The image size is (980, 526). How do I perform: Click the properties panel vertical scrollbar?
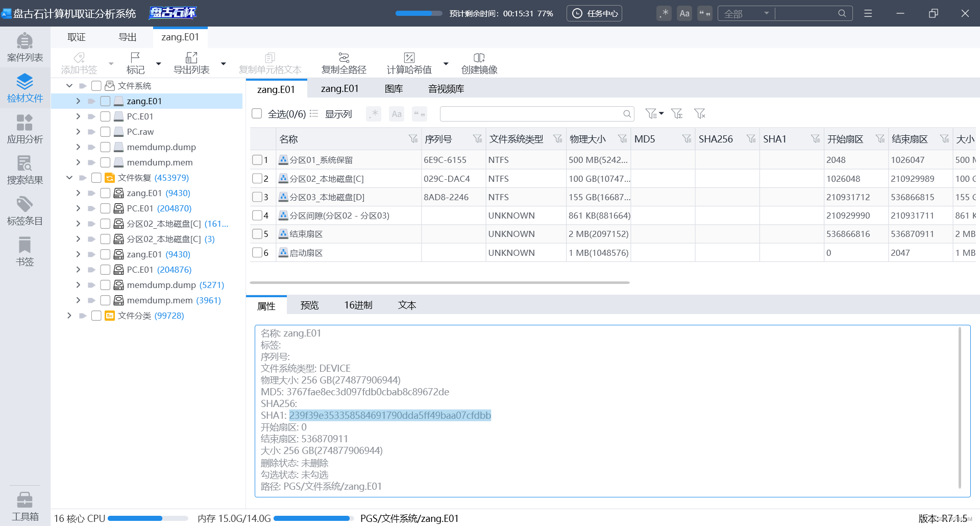coord(960,408)
